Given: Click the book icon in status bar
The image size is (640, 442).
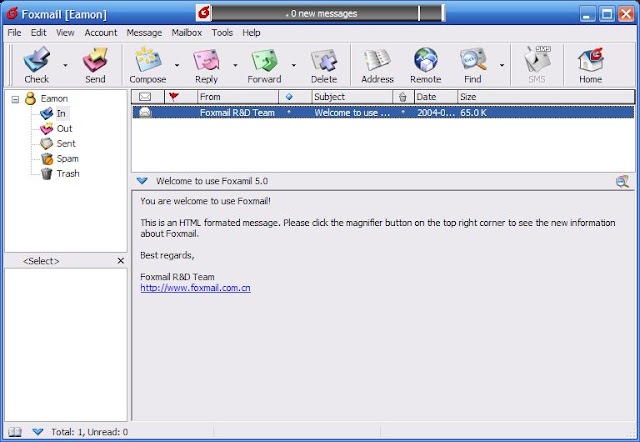Looking at the screenshot, I should [15, 432].
